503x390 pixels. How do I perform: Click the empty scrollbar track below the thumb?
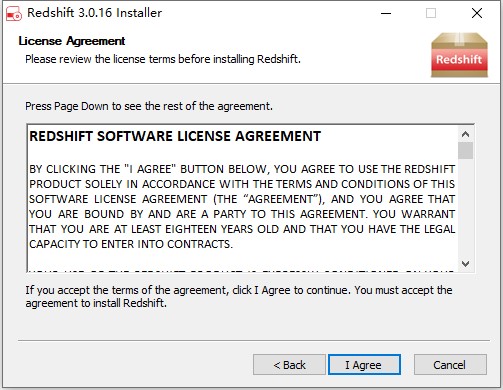tap(465, 207)
